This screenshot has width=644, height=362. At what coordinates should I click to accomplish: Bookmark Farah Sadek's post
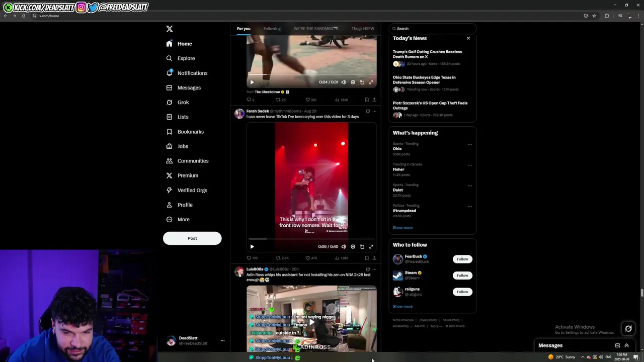pyautogui.click(x=367, y=258)
